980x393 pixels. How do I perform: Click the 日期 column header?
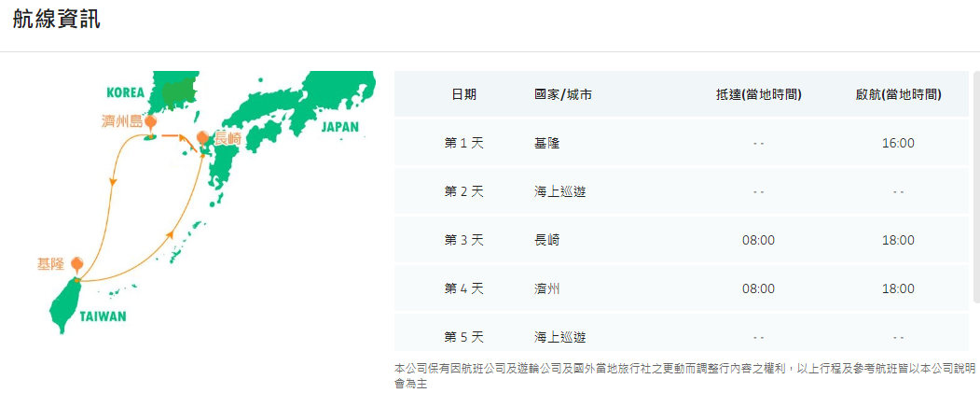pos(463,95)
